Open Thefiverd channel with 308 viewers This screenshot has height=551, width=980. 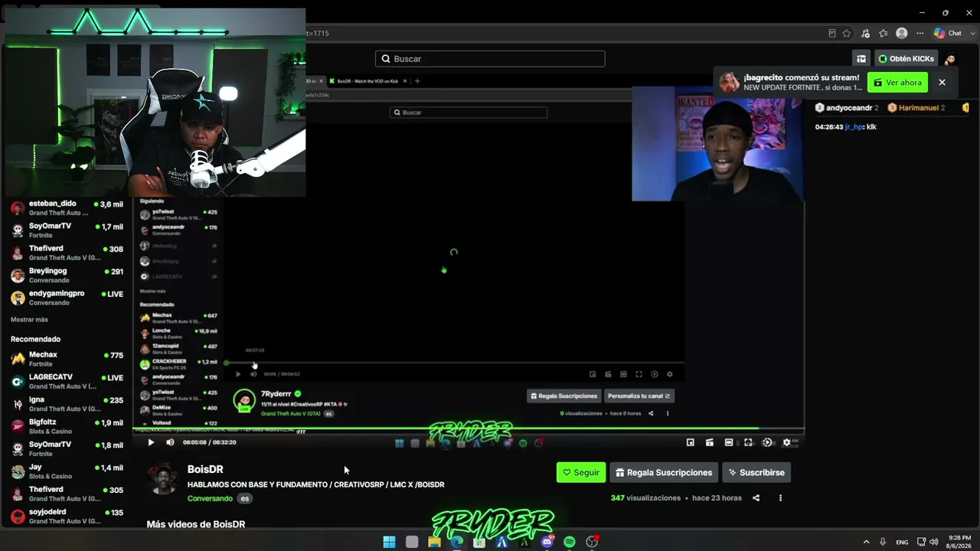67,253
